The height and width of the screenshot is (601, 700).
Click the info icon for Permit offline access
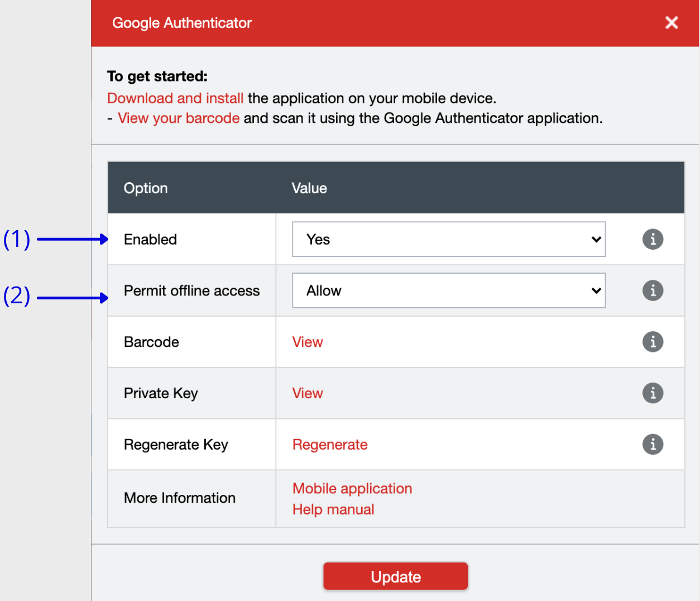click(x=653, y=290)
